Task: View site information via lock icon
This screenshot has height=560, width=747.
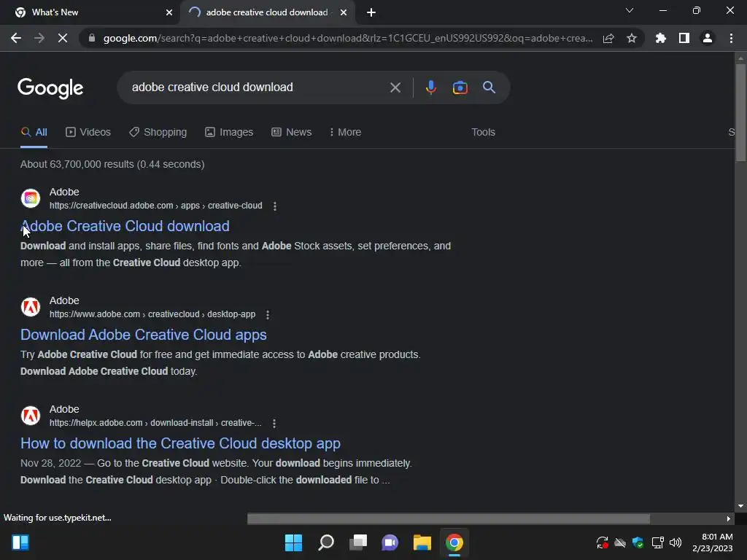Action: [92, 38]
